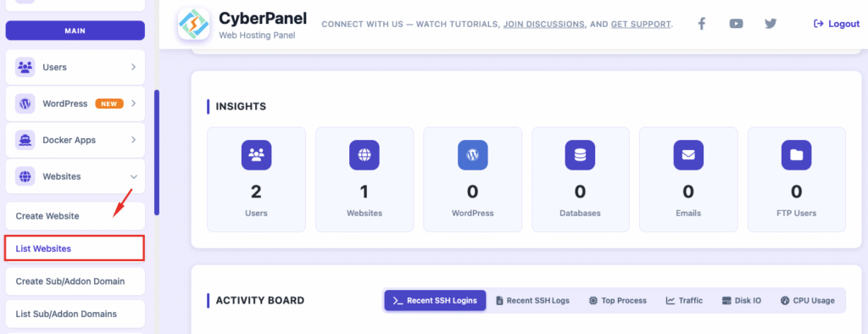The width and height of the screenshot is (868, 334).
Task: Expand the WordPress menu chevron
Action: 133,103
